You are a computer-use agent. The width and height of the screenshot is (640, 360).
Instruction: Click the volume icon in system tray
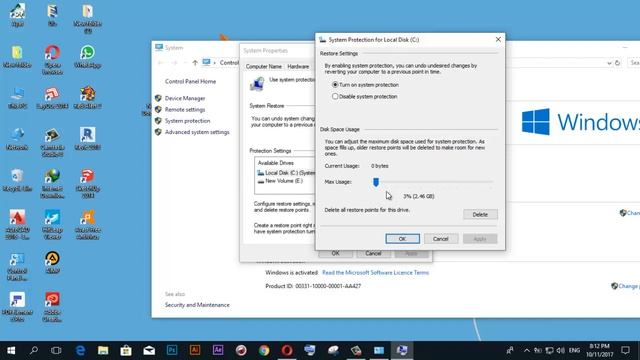coord(561,350)
